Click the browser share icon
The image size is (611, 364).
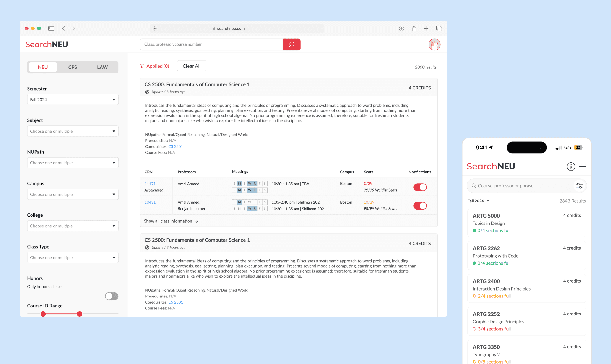pyautogui.click(x=414, y=28)
